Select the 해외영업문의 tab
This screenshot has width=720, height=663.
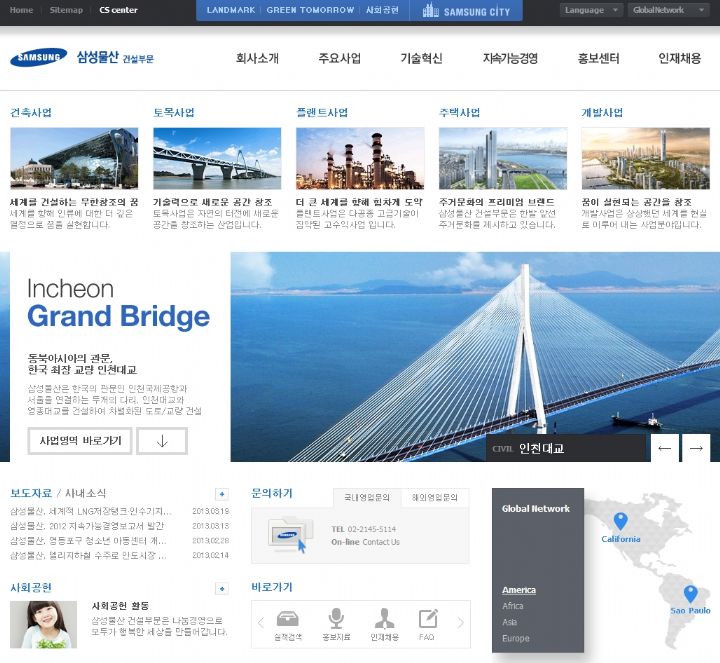[435, 497]
